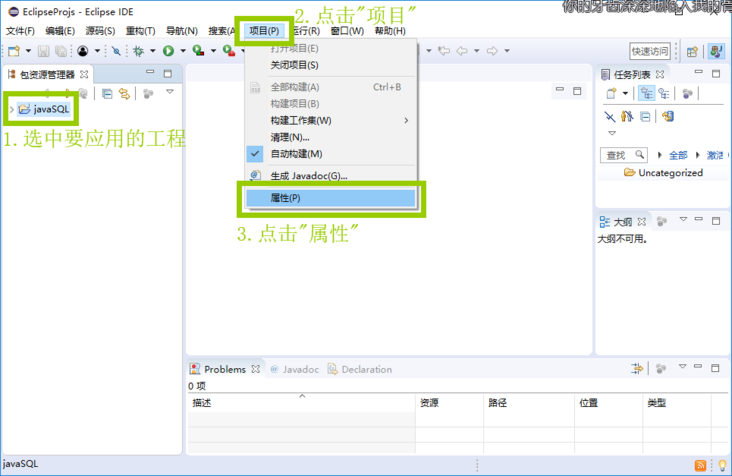Click the New wizard toolbar icon

pyautogui.click(x=14, y=51)
